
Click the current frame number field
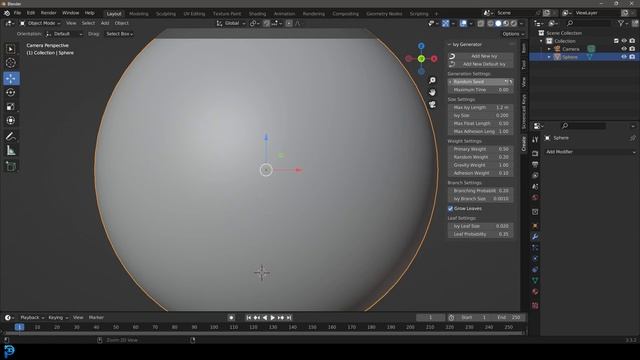(x=430, y=318)
